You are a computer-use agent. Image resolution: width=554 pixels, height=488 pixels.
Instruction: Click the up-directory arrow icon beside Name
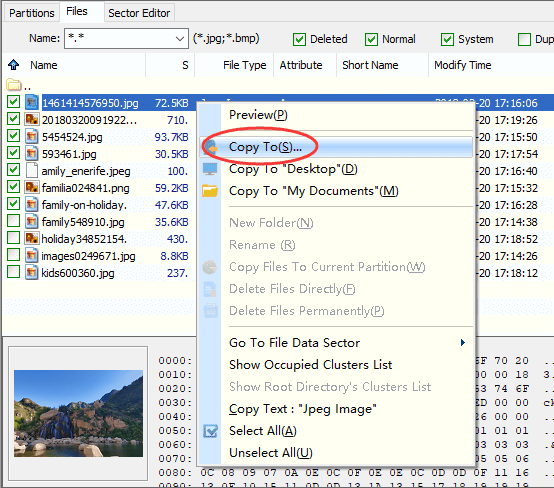tap(13, 65)
